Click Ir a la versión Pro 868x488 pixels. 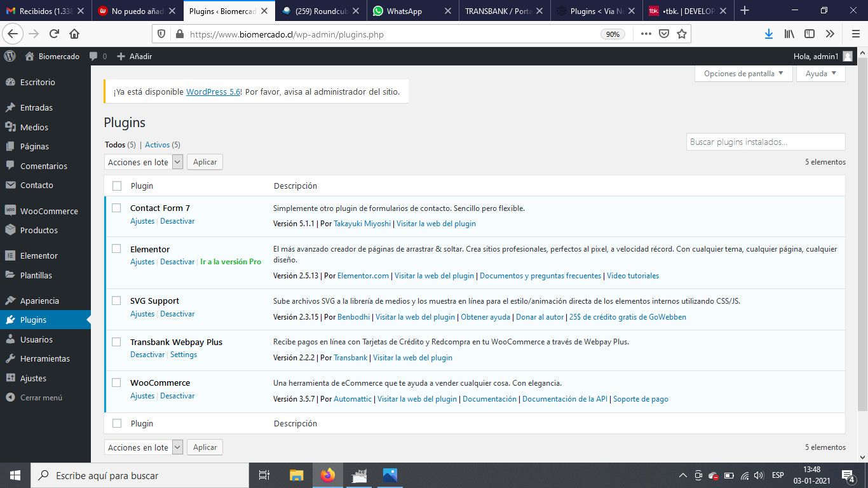[x=231, y=262]
